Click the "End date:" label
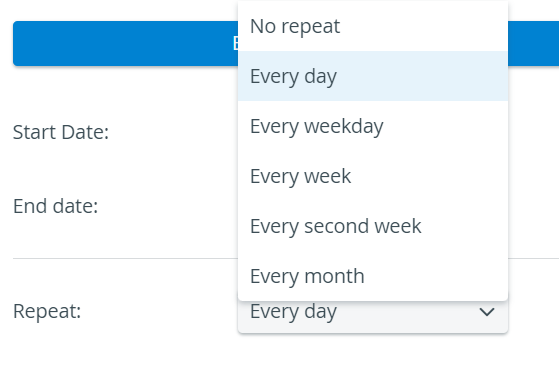This screenshot has width=559, height=370. (56, 206)
